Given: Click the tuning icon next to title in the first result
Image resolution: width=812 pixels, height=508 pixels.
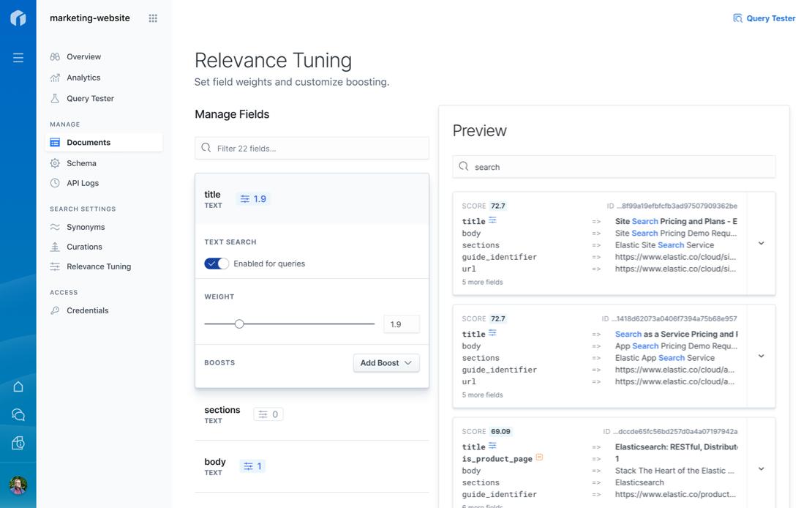Looking at the screenshot, I should [x=492, y=220].
